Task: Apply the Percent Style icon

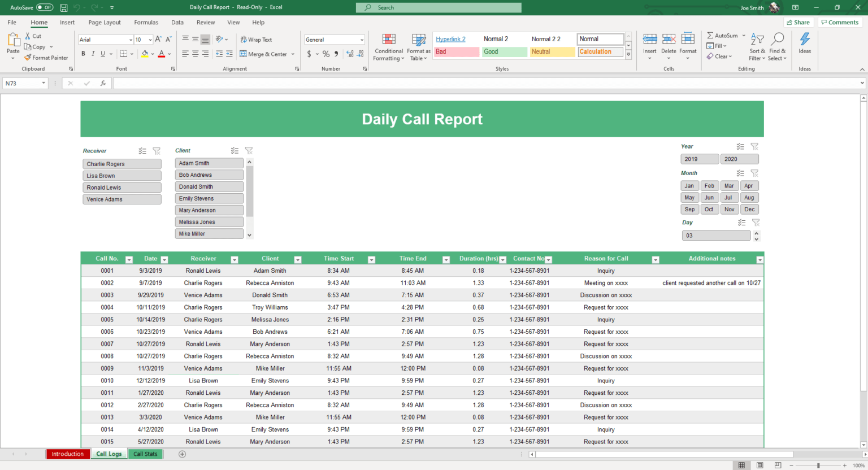Action: tap(325, 54)
